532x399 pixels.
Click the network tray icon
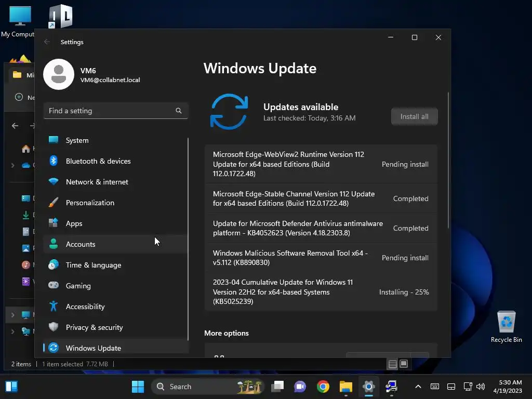468,387
